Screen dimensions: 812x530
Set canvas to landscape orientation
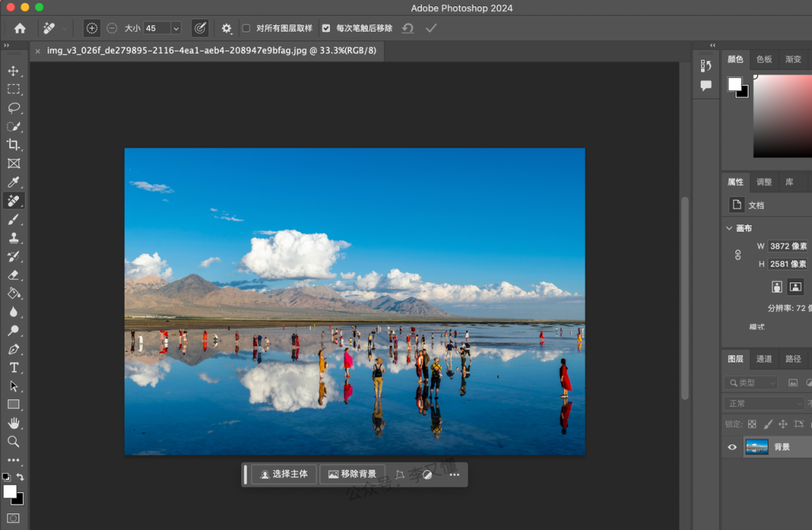tap(795, 286)
